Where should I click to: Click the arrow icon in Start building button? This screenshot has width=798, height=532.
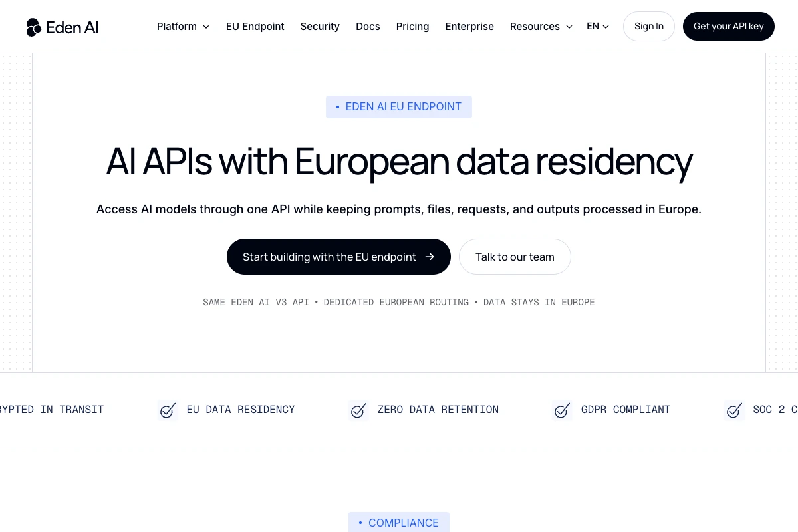tap(430, 257)
